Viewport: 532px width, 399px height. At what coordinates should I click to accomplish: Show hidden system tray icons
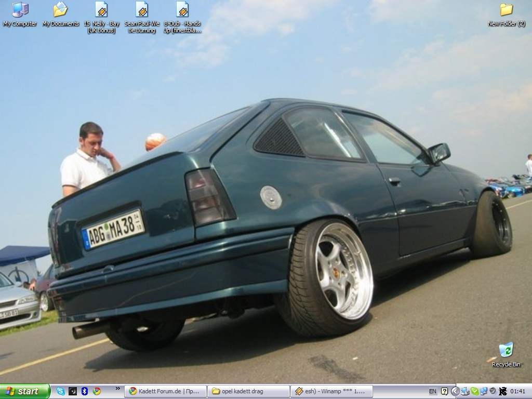[x=455, y=391]
